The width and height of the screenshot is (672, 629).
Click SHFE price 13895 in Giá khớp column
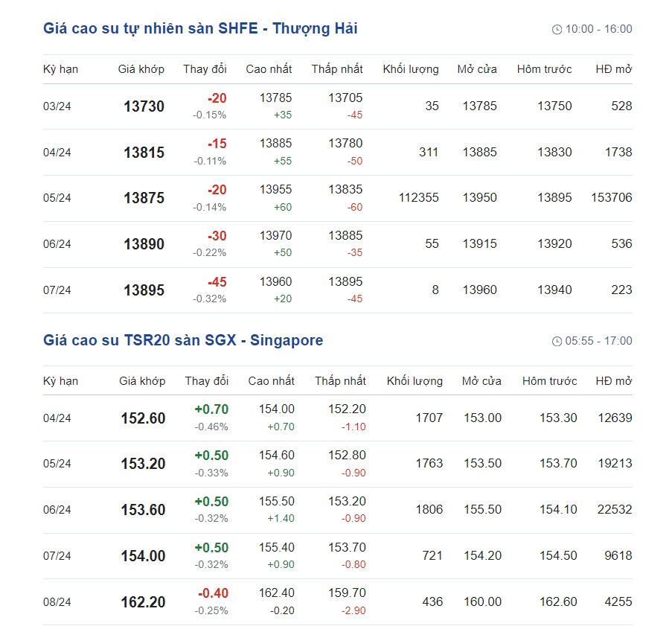[144, 290]
